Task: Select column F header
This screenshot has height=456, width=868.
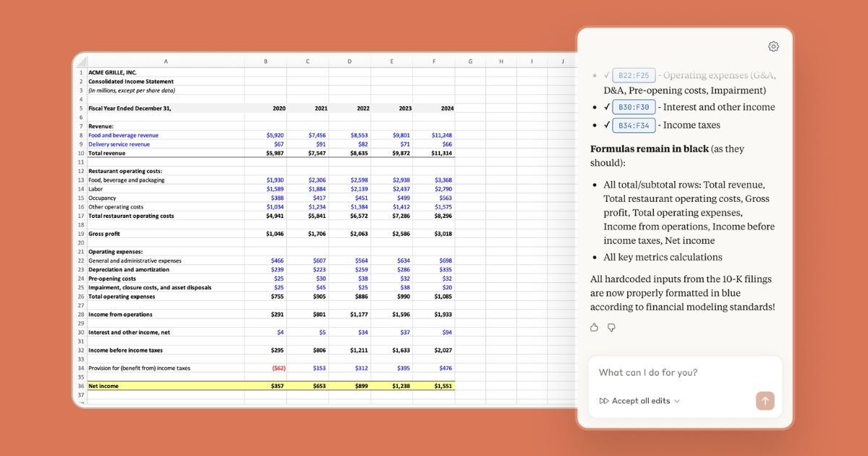Action: point(434,62)
